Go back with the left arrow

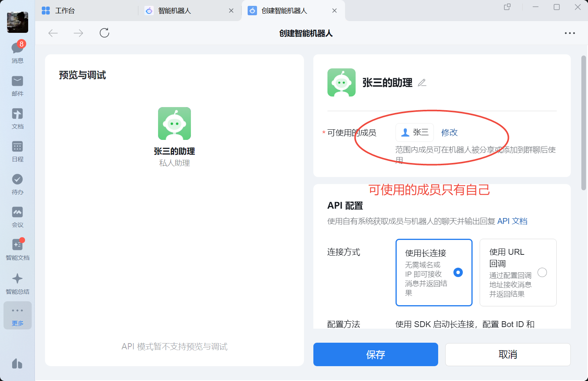[x=53, y=33]
